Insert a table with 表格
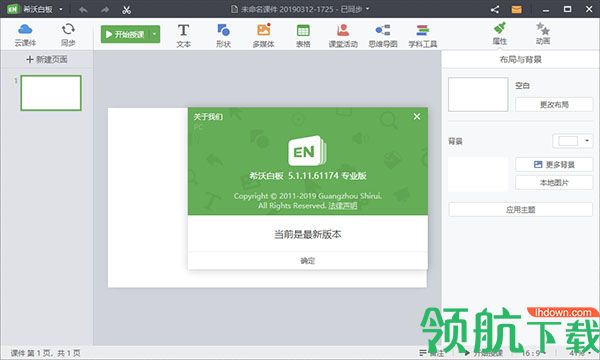The image size is (600, 360). click(x=303, y=36)
